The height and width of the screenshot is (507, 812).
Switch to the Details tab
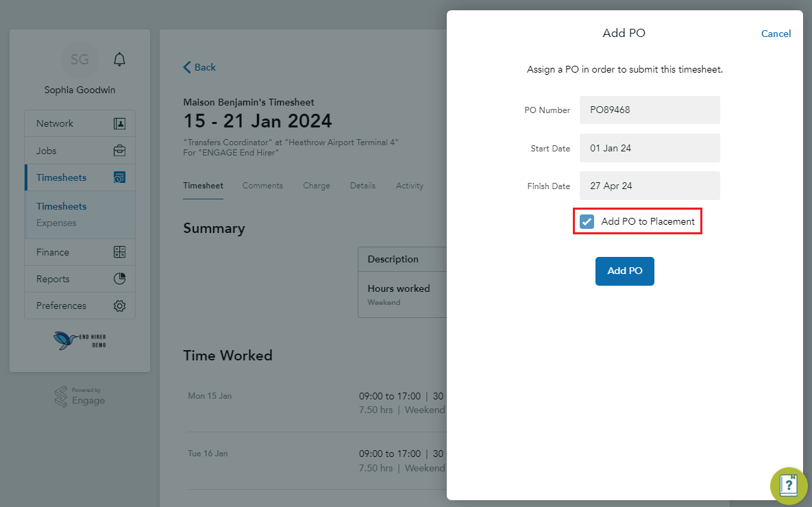pyautogui.click(x=362, y=186)
